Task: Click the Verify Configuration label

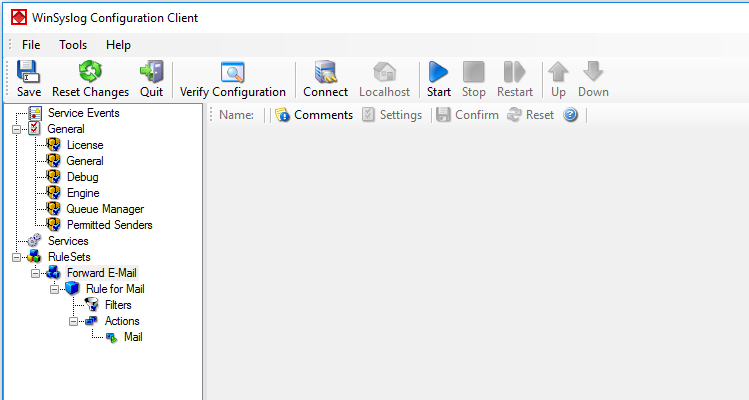Action: [233, 92]
